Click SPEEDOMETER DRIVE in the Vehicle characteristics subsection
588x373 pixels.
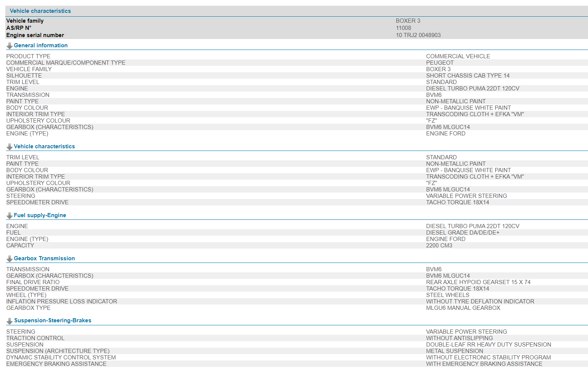tap(37, 202)
